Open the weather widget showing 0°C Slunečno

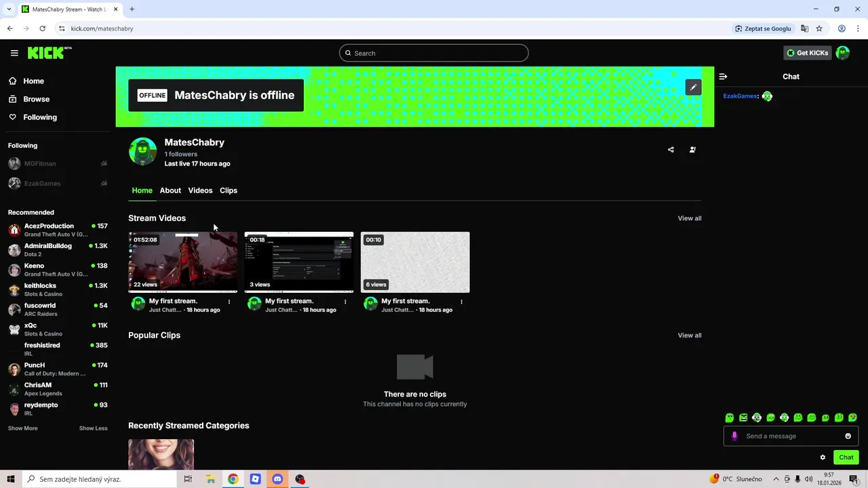point(736,479)
